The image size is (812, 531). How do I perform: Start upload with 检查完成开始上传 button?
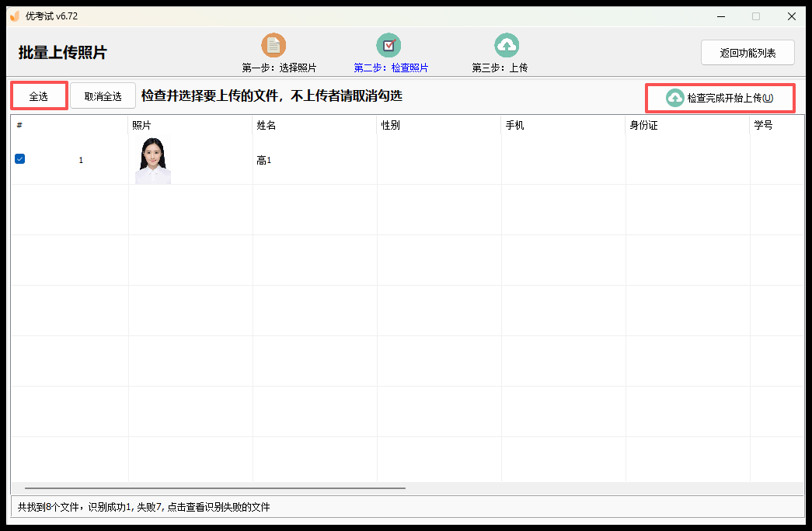pos(720,98)
